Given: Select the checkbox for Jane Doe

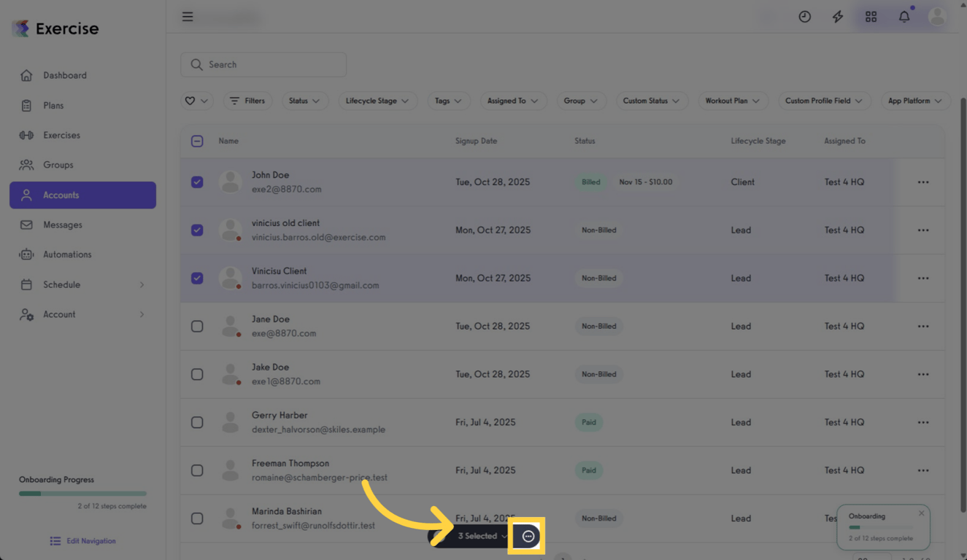Looking at the screenshot, I should [x=197, y=326].
